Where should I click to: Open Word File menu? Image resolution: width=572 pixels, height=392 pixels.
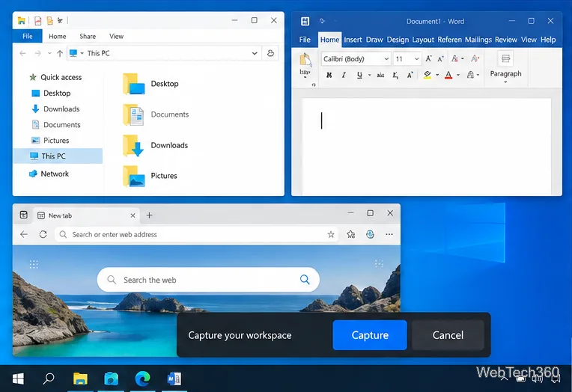pyautogui.click(x=305, y=40)
